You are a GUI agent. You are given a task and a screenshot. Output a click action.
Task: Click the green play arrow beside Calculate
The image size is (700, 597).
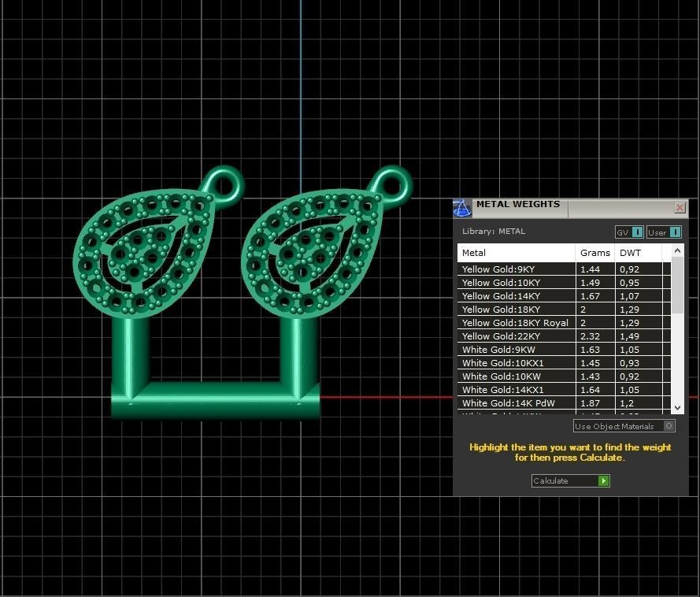tap(604, 481)
